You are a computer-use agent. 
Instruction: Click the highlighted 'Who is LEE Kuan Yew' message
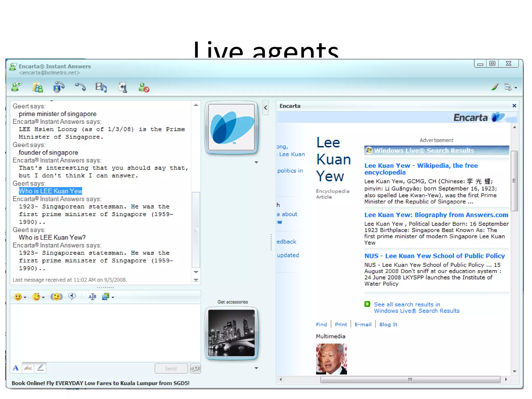[50, 191]
